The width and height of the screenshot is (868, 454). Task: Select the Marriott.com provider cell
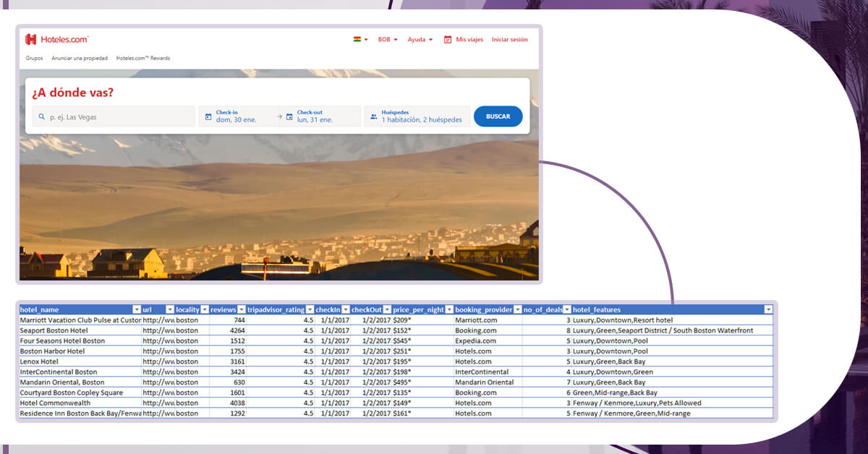[x=488, y=320]
